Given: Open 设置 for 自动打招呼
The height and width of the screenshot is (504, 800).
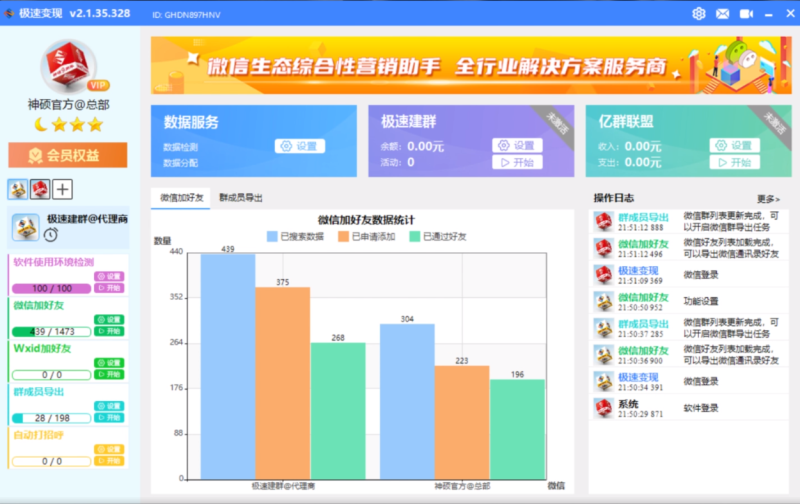Looking at the screenshot, I should 109,449.
